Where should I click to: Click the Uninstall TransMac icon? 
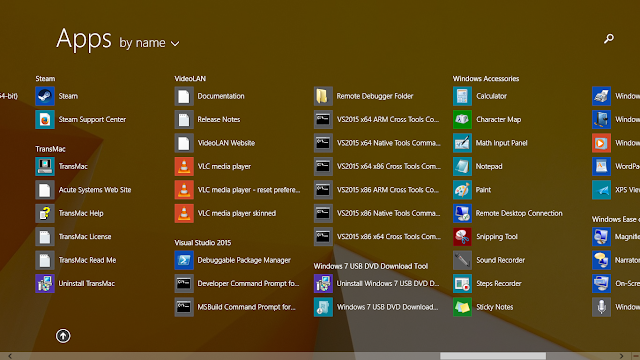coord(45,284)
